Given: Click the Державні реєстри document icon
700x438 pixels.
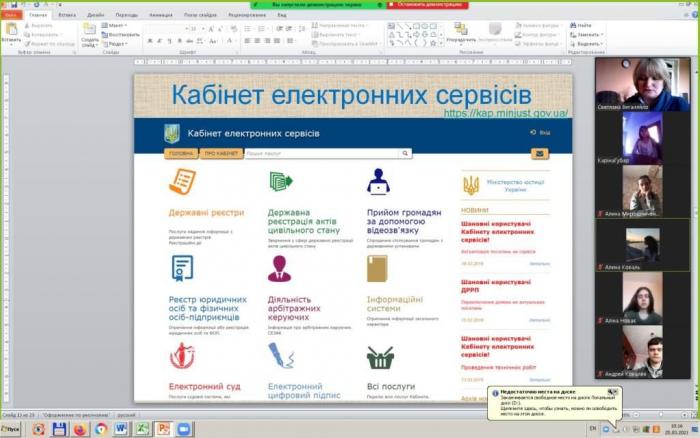Looking at the screenshot, I should (183, 181).
